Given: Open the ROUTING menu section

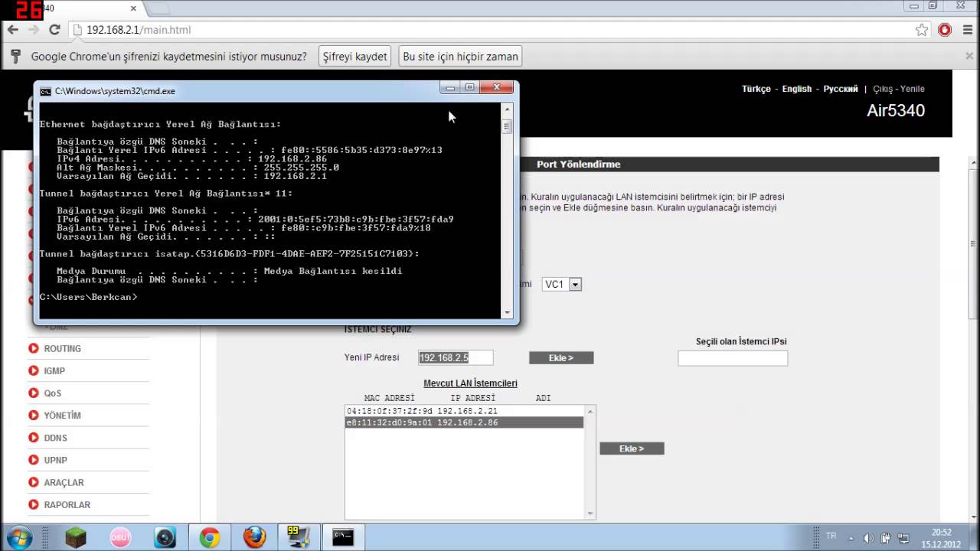Looking at the screenshot, I should click(62, 348).
